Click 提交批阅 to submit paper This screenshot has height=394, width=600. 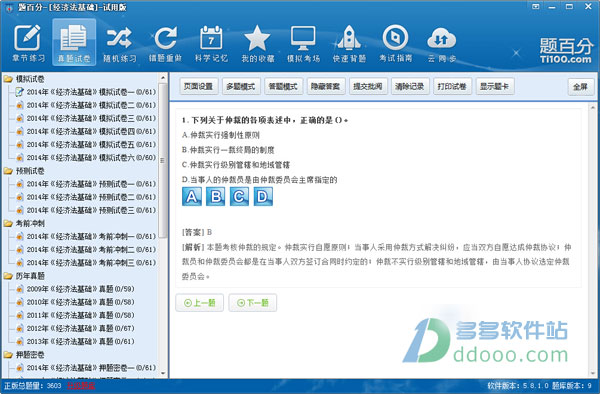click(368, 86)
